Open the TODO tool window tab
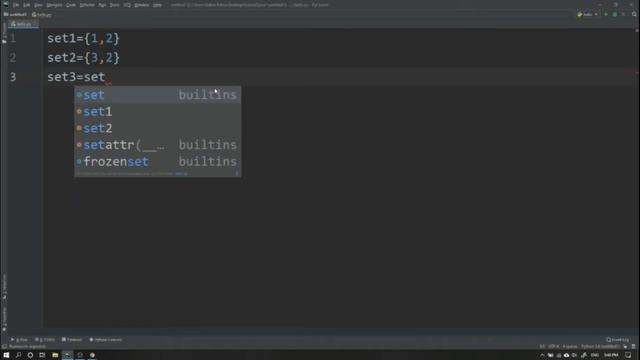The width and height of the screenshot is (640, 360). [x=45, y=340]
